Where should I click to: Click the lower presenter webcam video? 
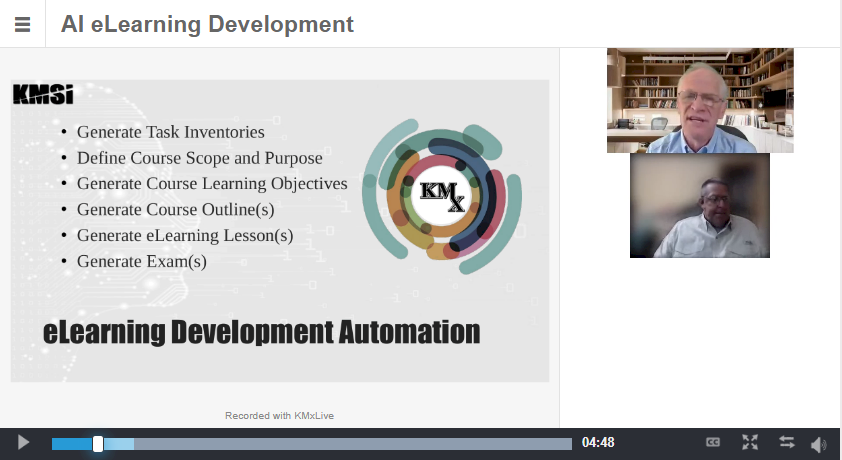(700, 206)
